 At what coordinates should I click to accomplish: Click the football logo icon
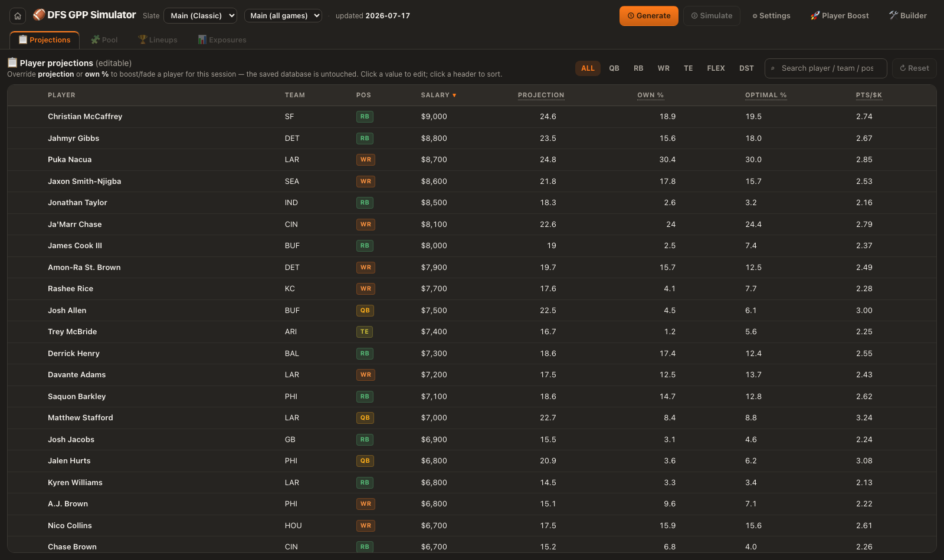(x=39, y=15)
